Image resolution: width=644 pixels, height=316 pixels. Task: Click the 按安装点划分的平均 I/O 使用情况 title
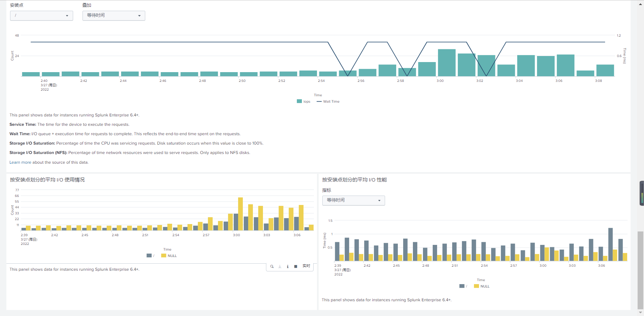click(47, 180)
